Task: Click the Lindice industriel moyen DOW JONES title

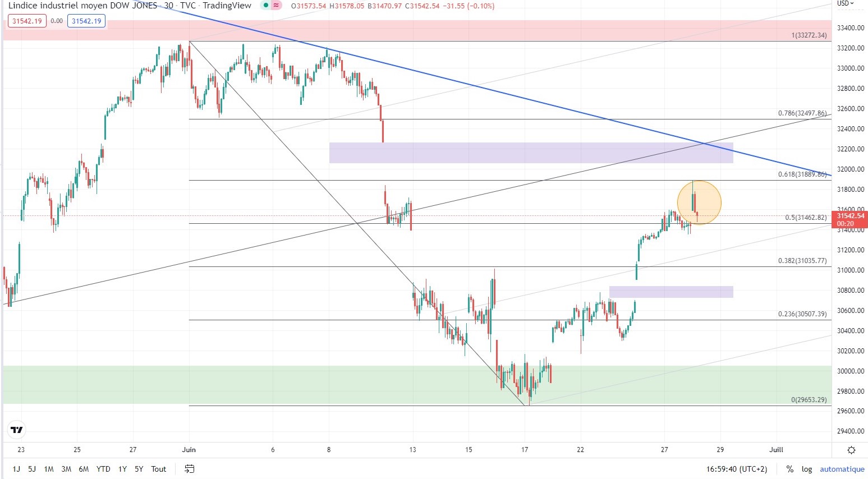Action: [82, 6]
